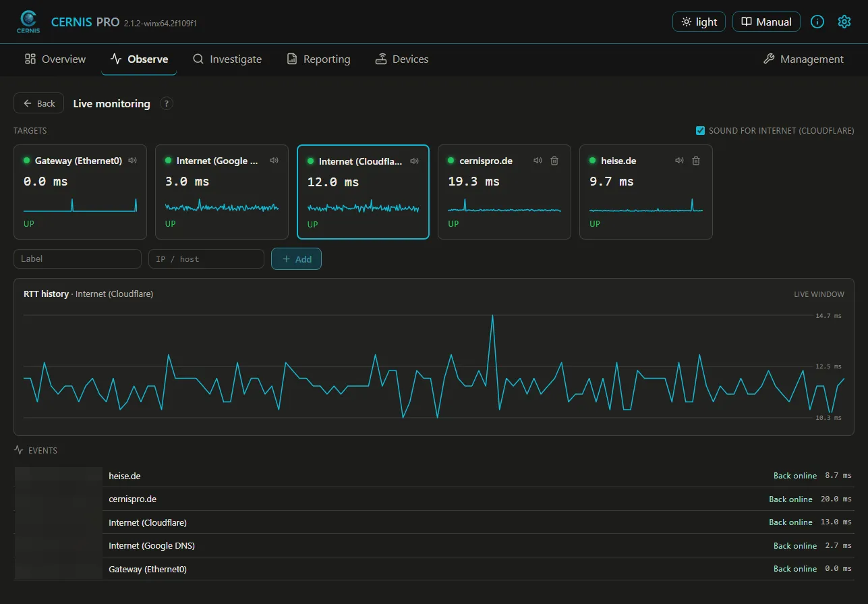
Task: Click the 8.7 ms event value
Action: [x=838, y=476]
